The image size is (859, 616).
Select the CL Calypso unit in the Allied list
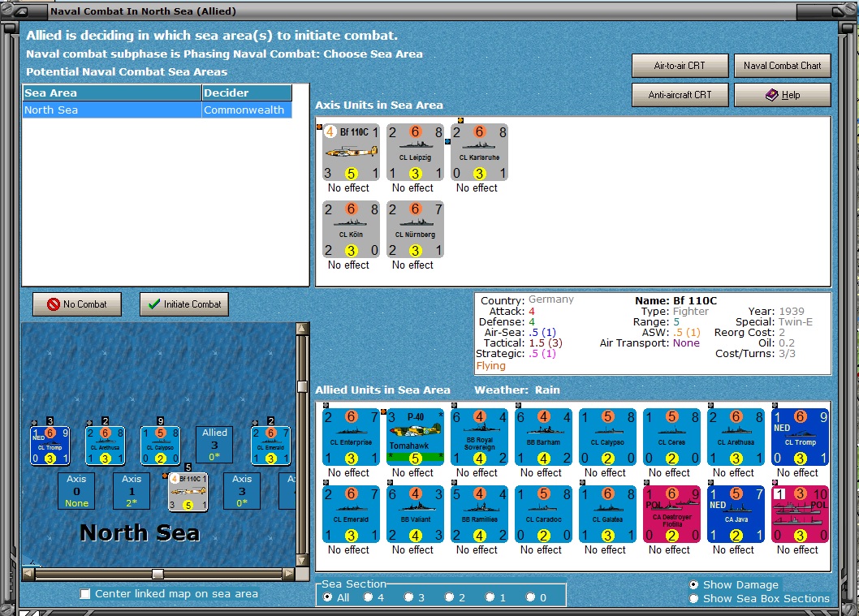tap(607, 437)
